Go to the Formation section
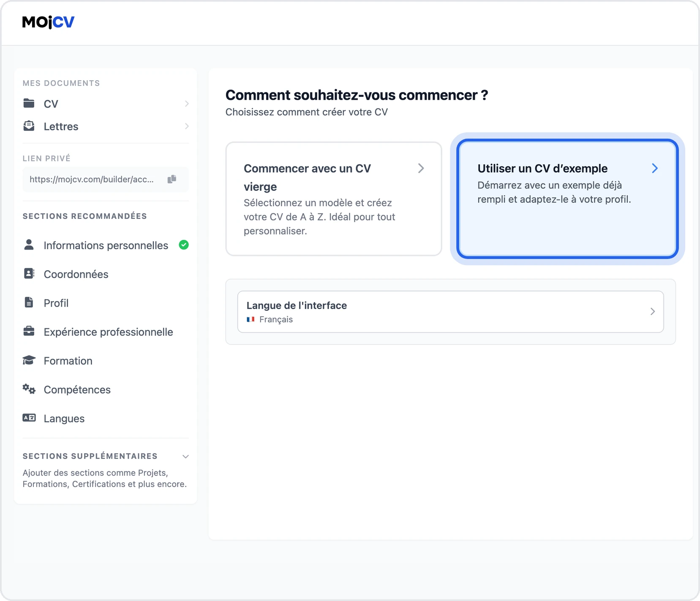 pos(106,361)
